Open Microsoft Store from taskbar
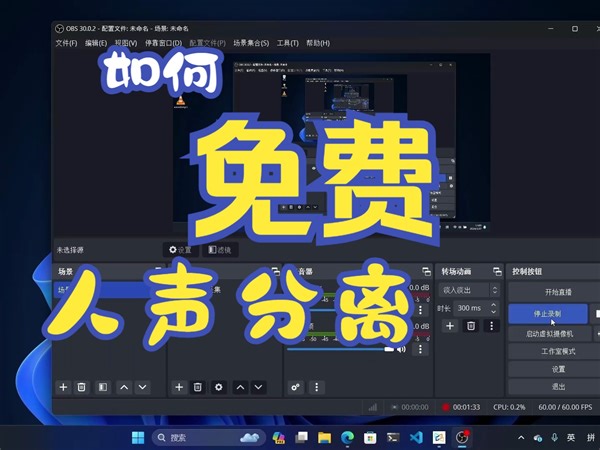This screenshot has height=450, width=600. click(370, 437)
